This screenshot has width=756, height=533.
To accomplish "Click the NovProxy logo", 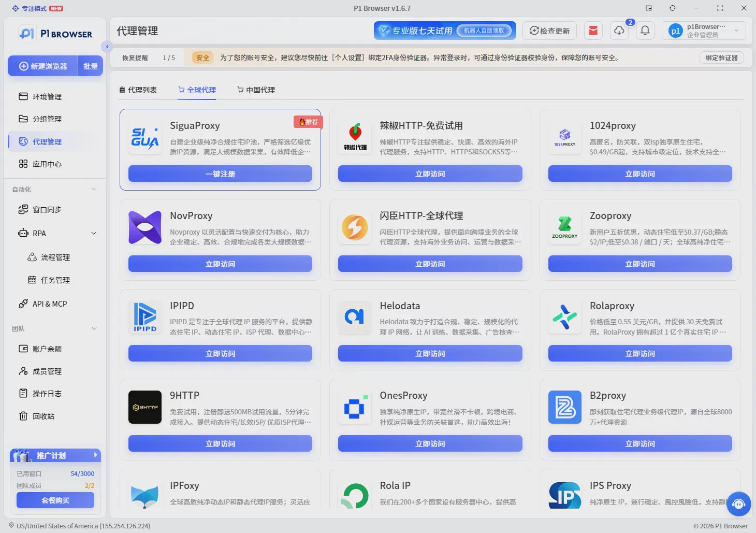I will 145,228.
